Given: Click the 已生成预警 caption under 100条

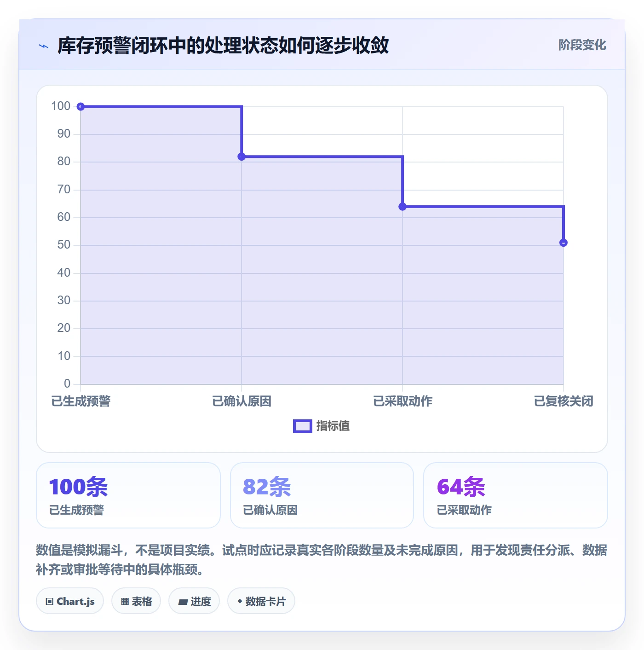Looking at the screenshot, I should tap(77, 510).
